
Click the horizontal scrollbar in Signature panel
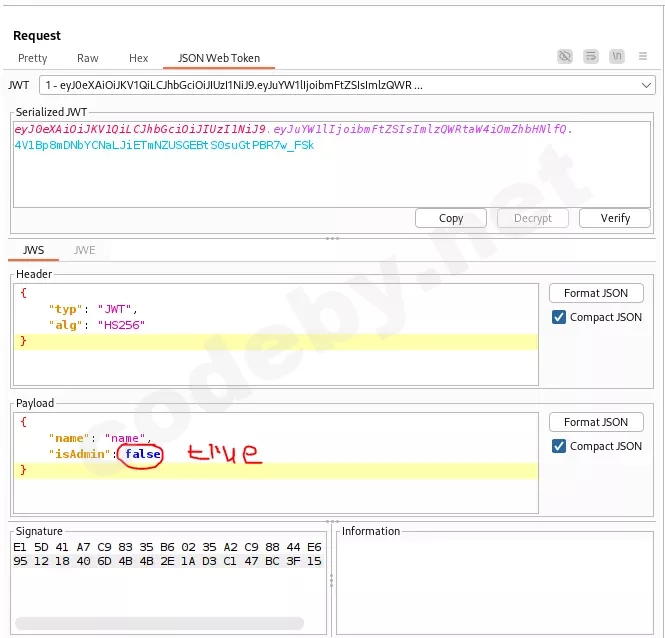[159, 623]
